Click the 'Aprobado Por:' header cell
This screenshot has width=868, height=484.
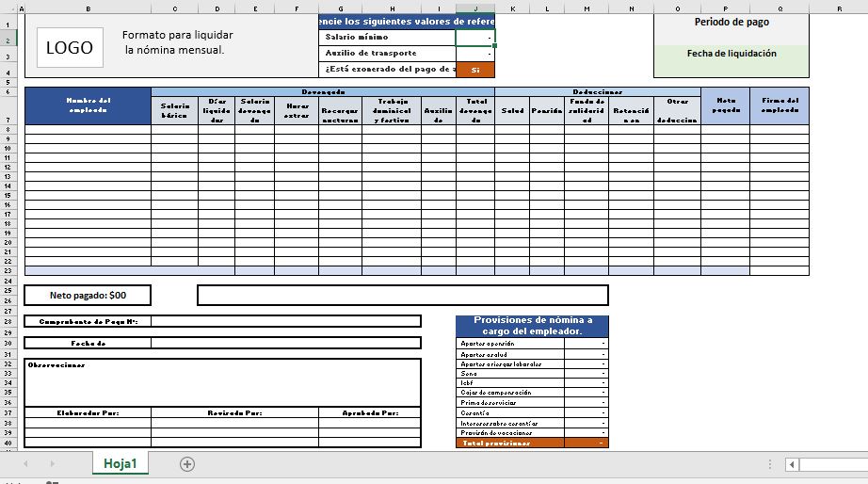[x=370, y=413]
